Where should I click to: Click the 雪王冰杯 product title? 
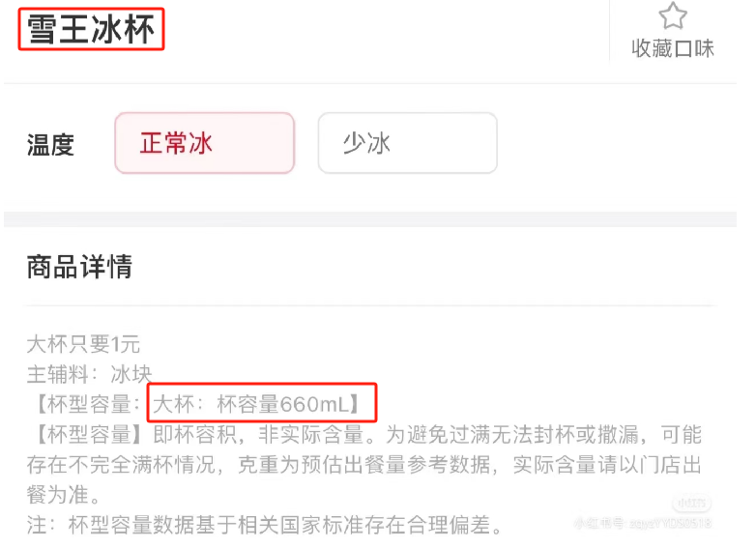click(x=91, y=29)
